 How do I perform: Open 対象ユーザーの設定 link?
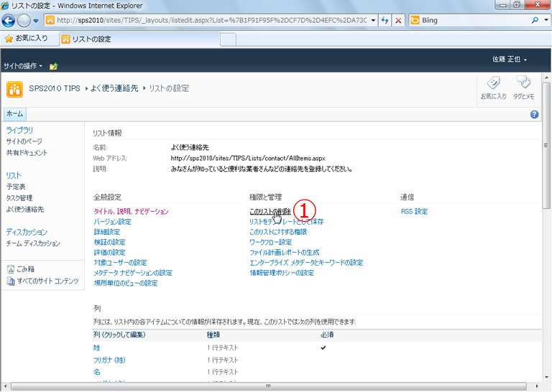tap(120, 263)
